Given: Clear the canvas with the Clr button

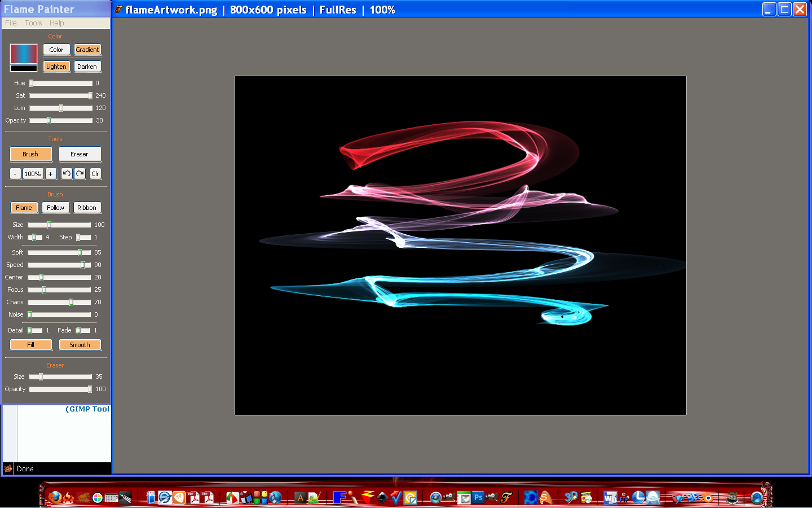Looking at the screenshot, I should [95, 173].
